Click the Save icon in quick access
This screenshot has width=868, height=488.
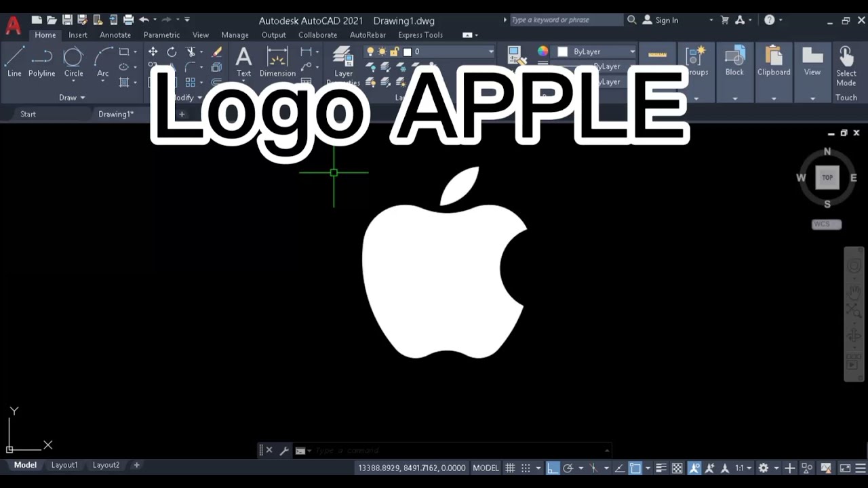click(67, 20)
